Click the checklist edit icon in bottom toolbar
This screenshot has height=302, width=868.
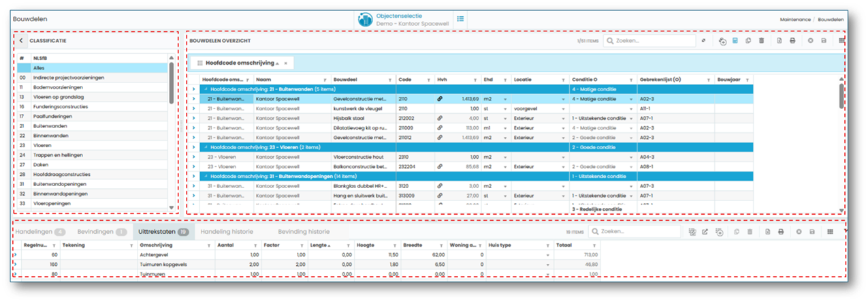(x=692, y=232)
